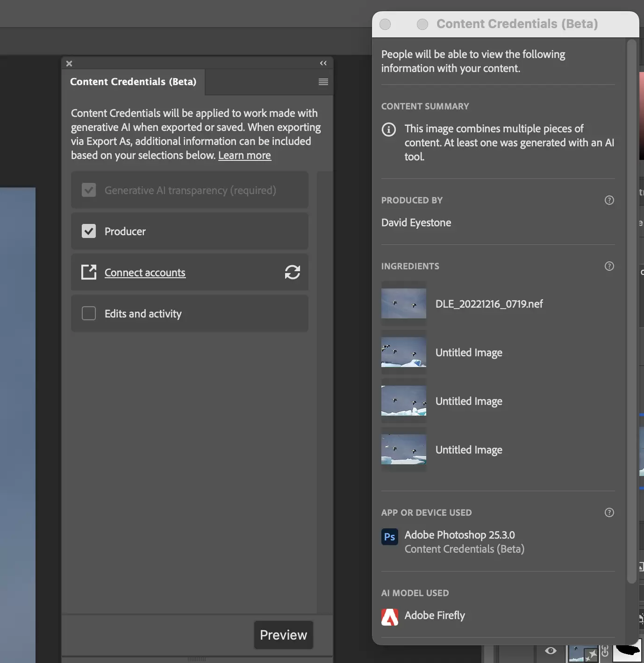Enable the Edits and activity checkbox
Viewport: 644px width, 663px height.
click(89, 313)
